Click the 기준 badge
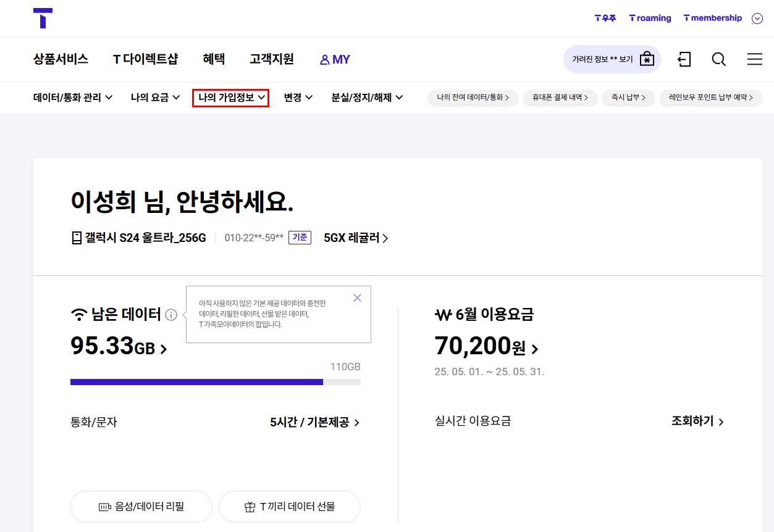 coord(300,238)
